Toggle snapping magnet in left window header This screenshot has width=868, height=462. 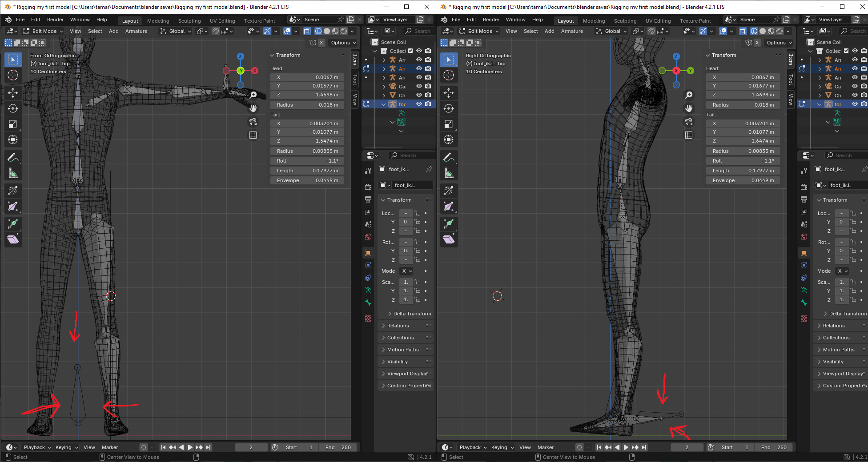tap(216, 31)
